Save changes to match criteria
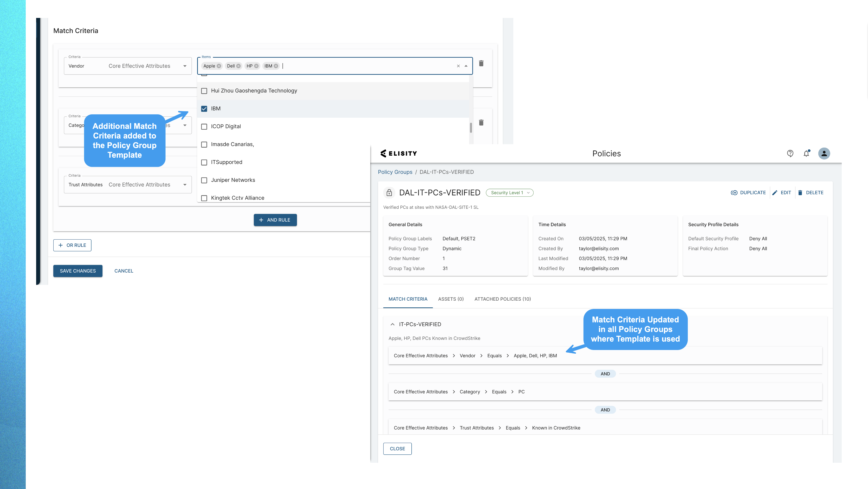This screenshot has width=868, height=489. (78, 271)
